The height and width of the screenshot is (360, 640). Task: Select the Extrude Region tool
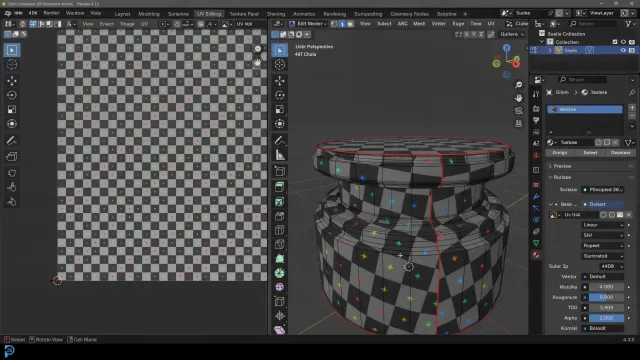[x=280, y=187]
